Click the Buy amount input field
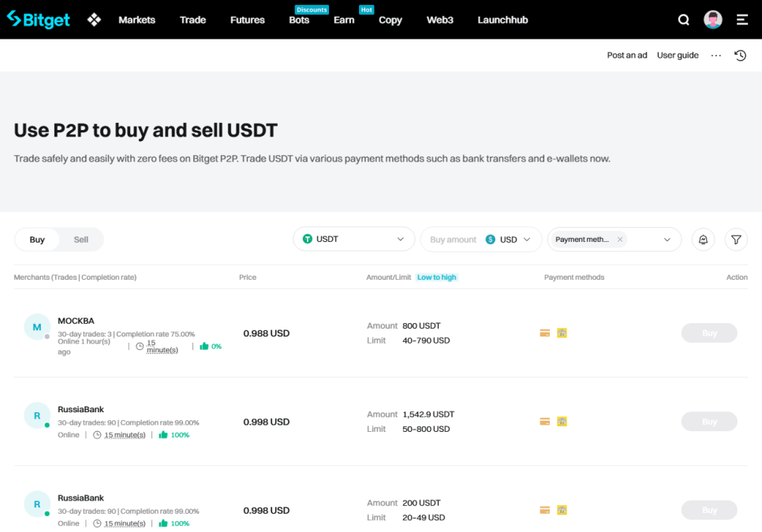Viewport: 762px width, 532px height. [x=453, y=240]
